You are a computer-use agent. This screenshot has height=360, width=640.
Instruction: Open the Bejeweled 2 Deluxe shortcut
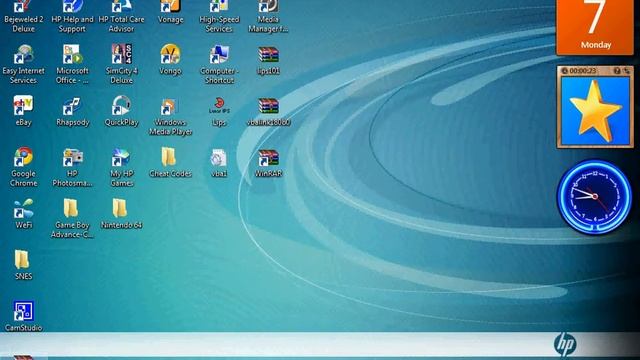point(23,16)
